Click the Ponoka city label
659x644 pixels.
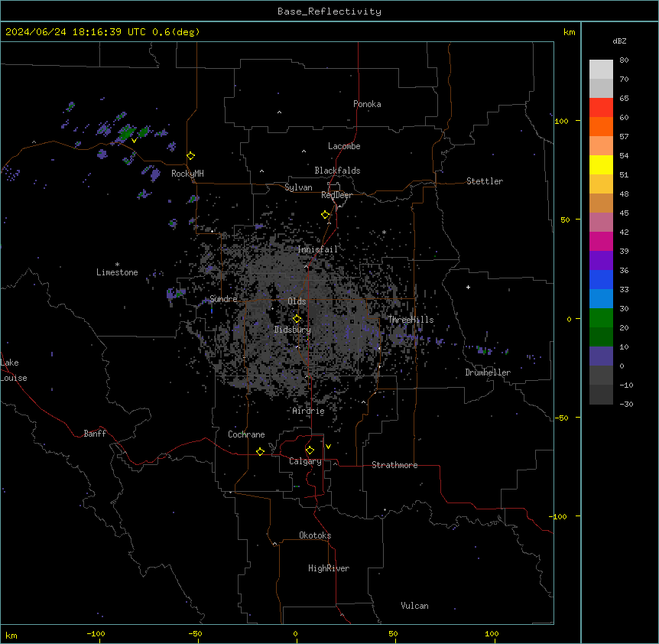point(367,104)
